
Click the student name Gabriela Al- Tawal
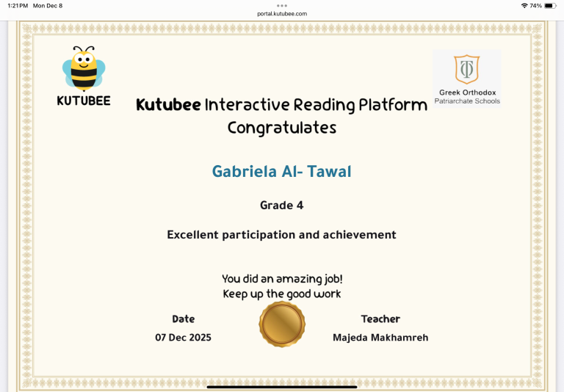pyautogui.click(x=282, y=172)
